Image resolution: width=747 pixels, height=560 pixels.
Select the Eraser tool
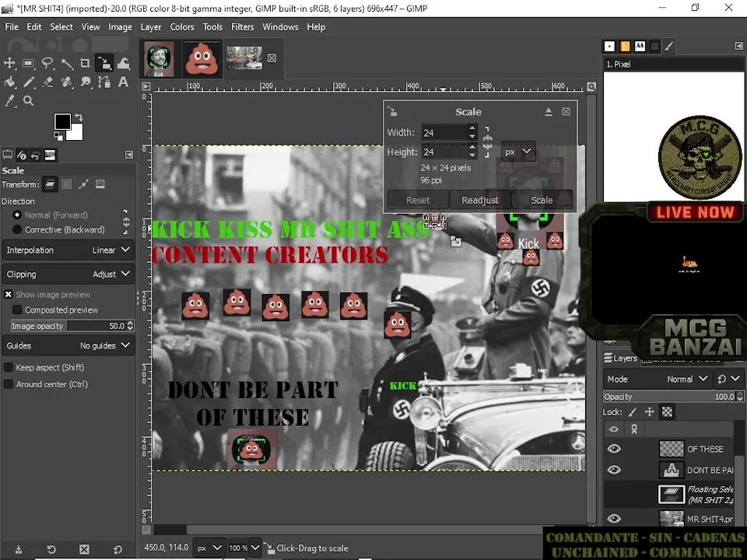coord(47,82)
